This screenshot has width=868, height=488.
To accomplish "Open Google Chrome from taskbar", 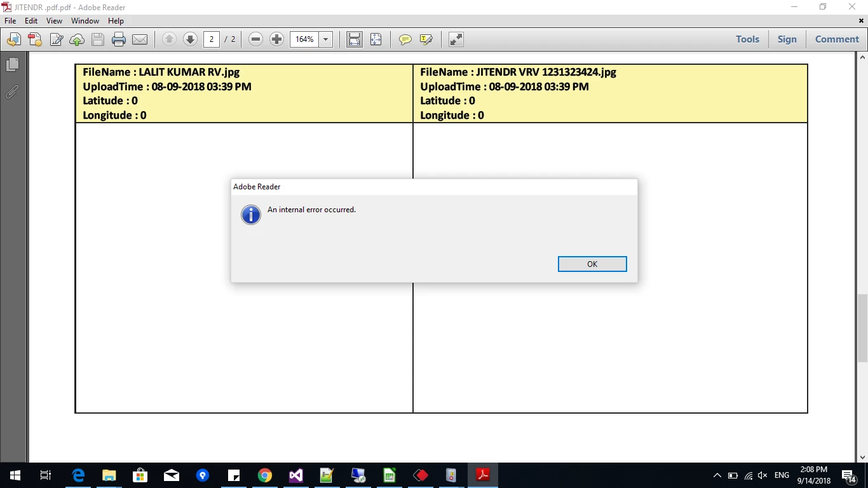I will pyautogui.click(x=265, y=475).
